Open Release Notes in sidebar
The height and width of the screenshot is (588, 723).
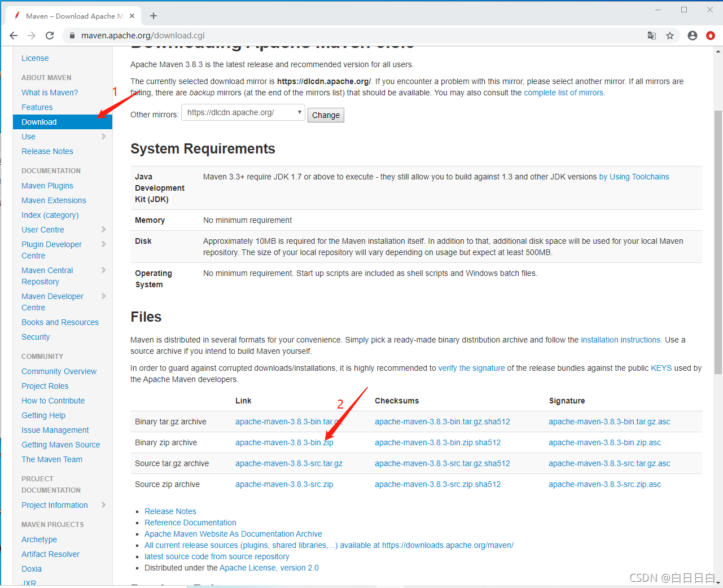(x=47, y=151)
